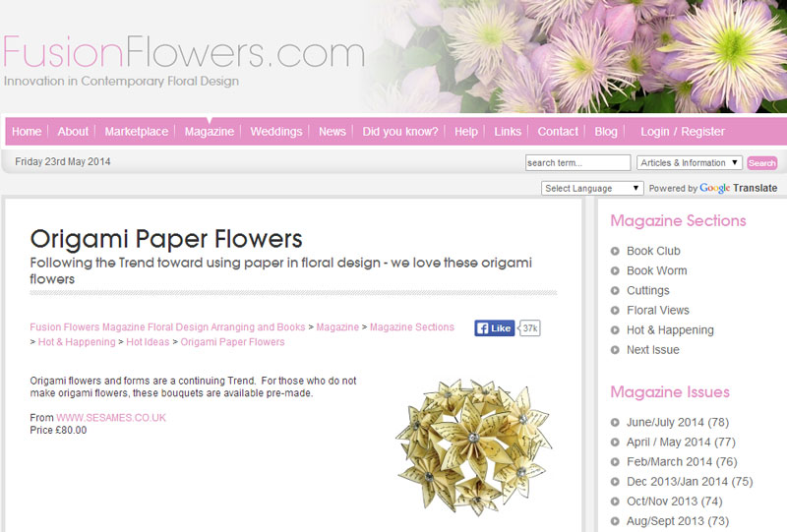Image resolution: width=787 pixels, height=532 pixels.
Task: Open the Book Worm magazine section
Action: click(x=656, y=271)
